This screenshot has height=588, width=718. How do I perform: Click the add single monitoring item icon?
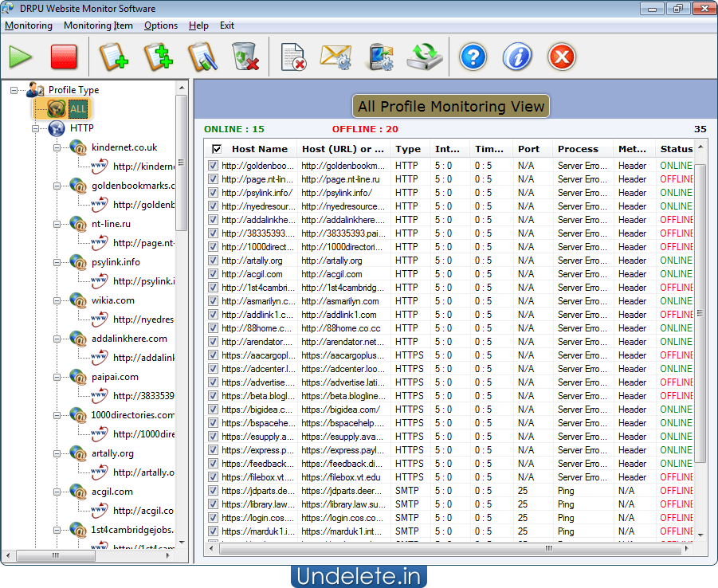113,57
